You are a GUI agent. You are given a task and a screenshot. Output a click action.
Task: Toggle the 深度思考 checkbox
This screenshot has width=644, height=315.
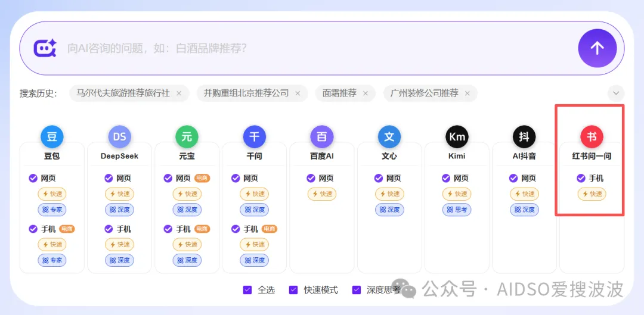click(357, 290)
